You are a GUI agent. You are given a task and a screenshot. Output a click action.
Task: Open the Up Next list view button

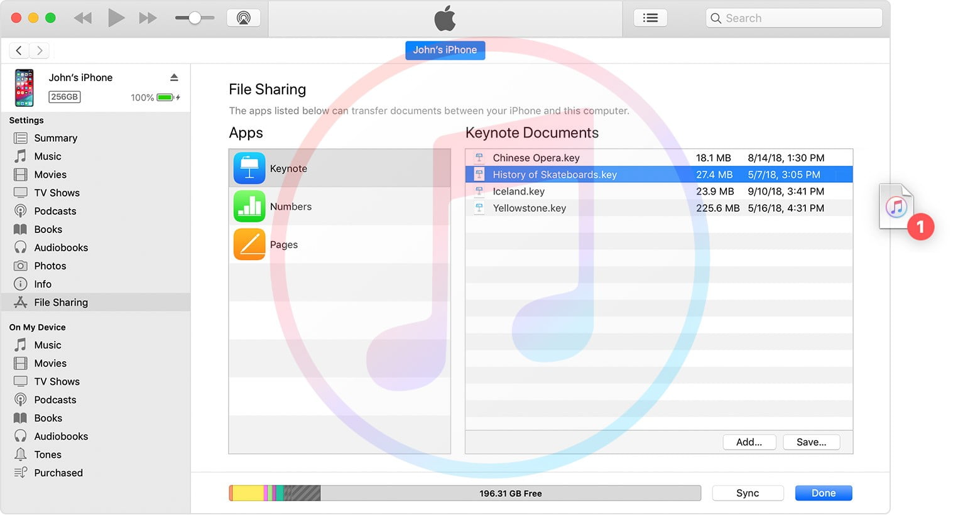(x=651, y=18)
